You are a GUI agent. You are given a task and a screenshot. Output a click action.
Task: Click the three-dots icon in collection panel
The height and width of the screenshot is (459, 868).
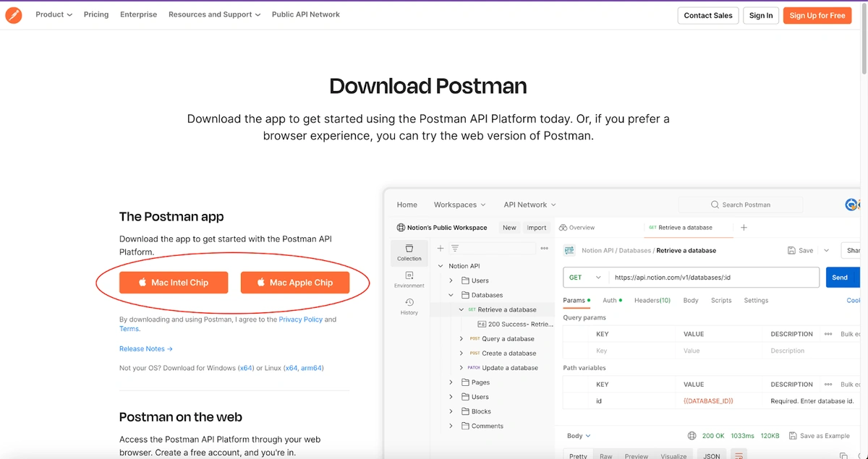(x=544, y=248)
